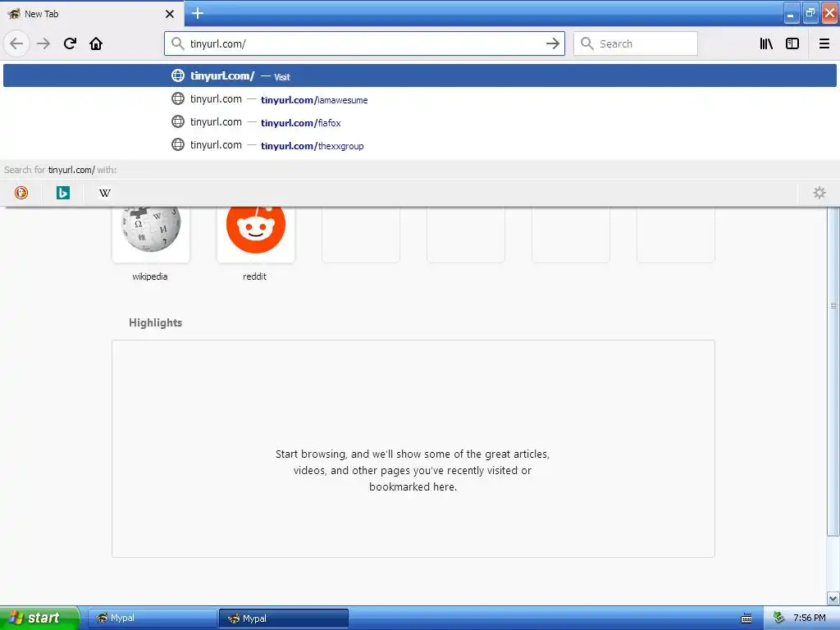Click the Go arrow in the address bar
This screenshot has height=630, width=840.
(553, 43)
